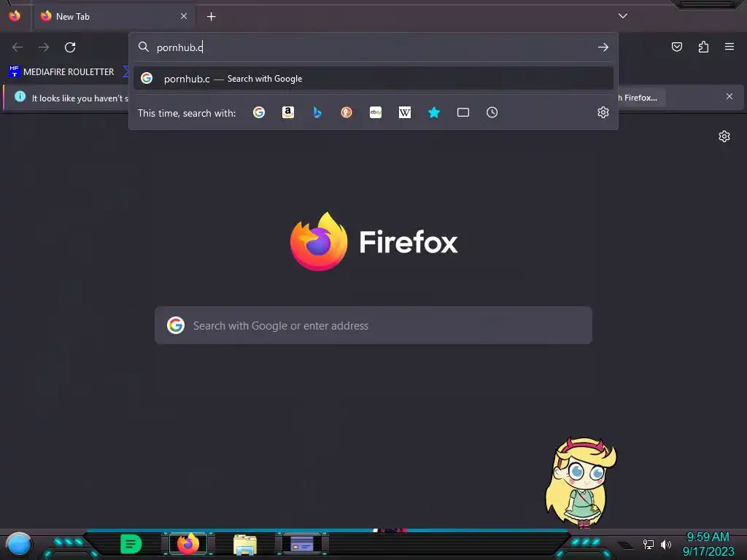747x560 pixels.
Task: Open search settings gear in dropdown
Action: pos(603,112)
